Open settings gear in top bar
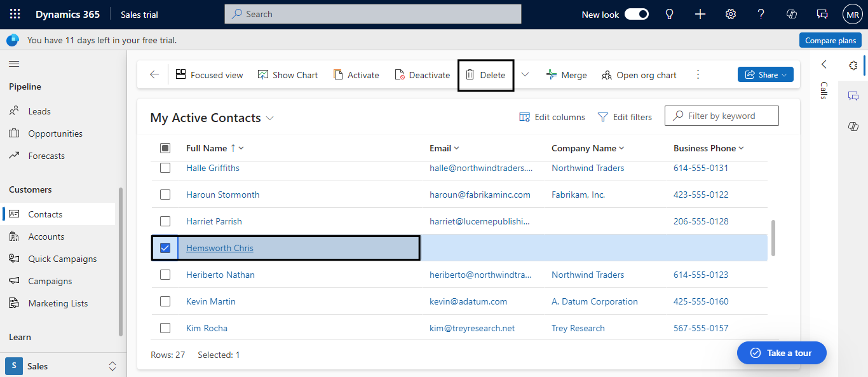This screenshot has width=868, height=377. pyautogui.click(x=731, y=14)
